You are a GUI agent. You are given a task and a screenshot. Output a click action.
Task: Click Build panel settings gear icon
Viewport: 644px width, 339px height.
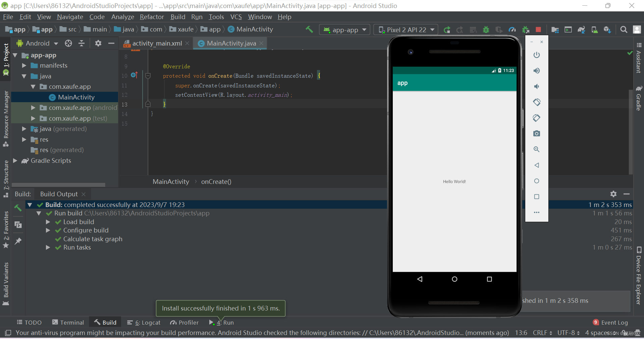(613, 194)
